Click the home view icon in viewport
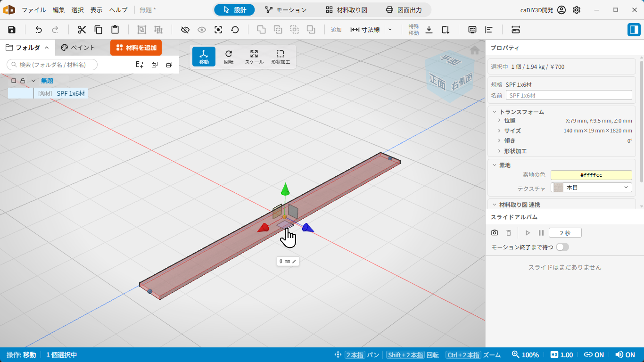This screenshot has width=644, height=362. tap(475, 50)
